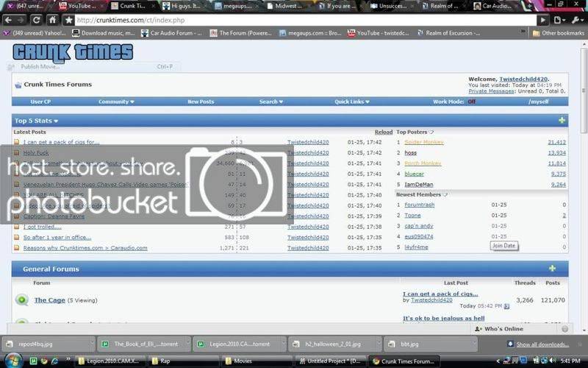588x368 pixels.
Task: Collapse the Top 5 Stats dropdown arrow
Action: pos(56,121)
